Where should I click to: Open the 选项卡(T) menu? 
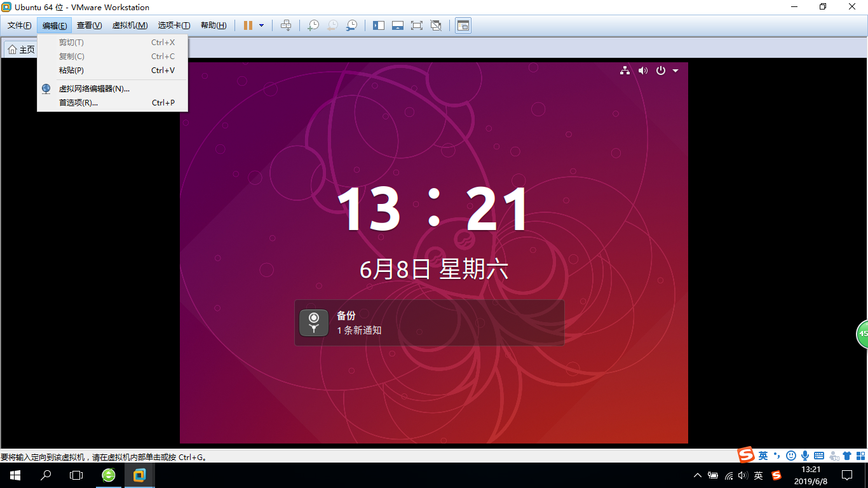(174, 25)
